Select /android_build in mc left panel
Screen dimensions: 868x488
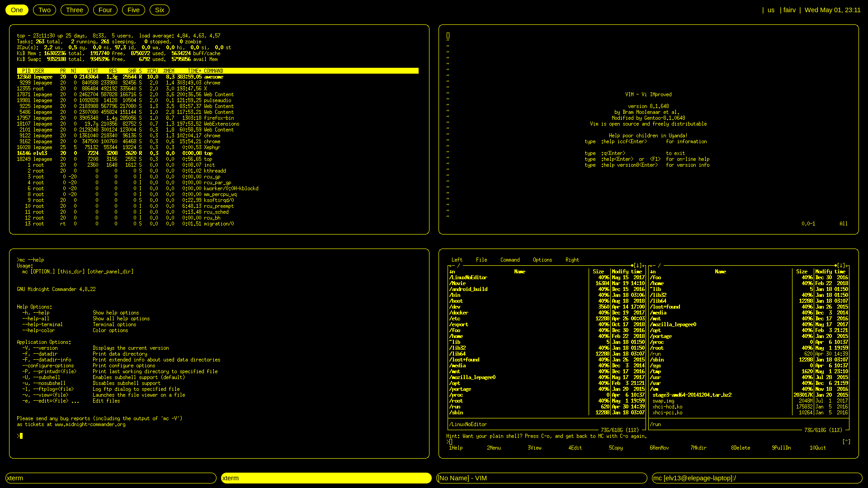tap(547, 289)
